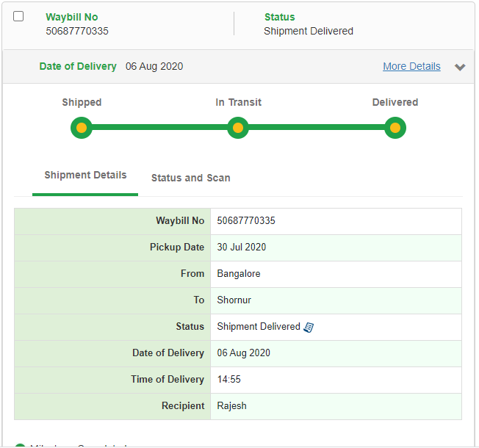Click the progress bar between Shipped and In Transit
The height and width of the screenshot is (448, 479).
point(159,128)
